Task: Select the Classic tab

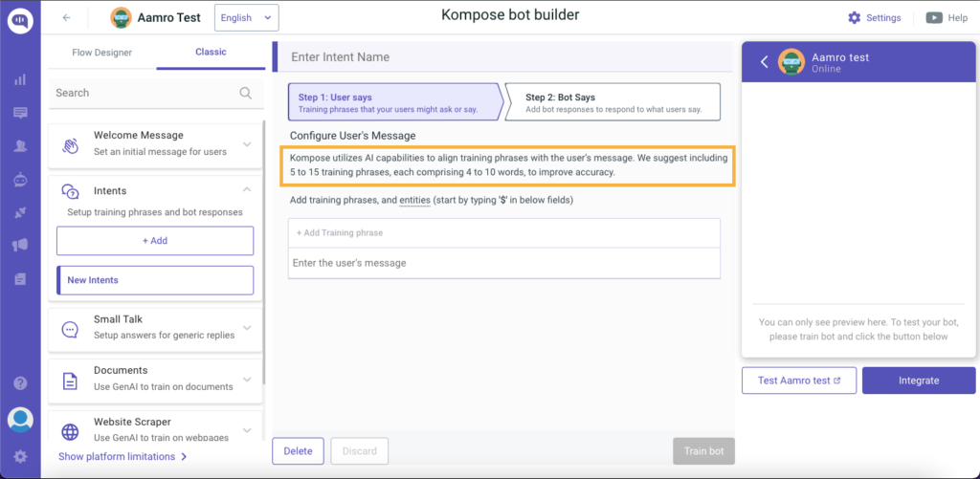Action: [211, 52]
